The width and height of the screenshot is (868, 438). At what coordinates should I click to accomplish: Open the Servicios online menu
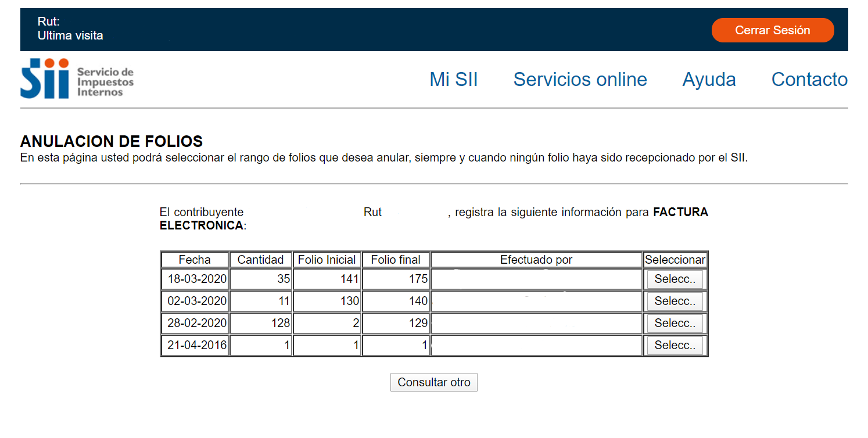580,80
